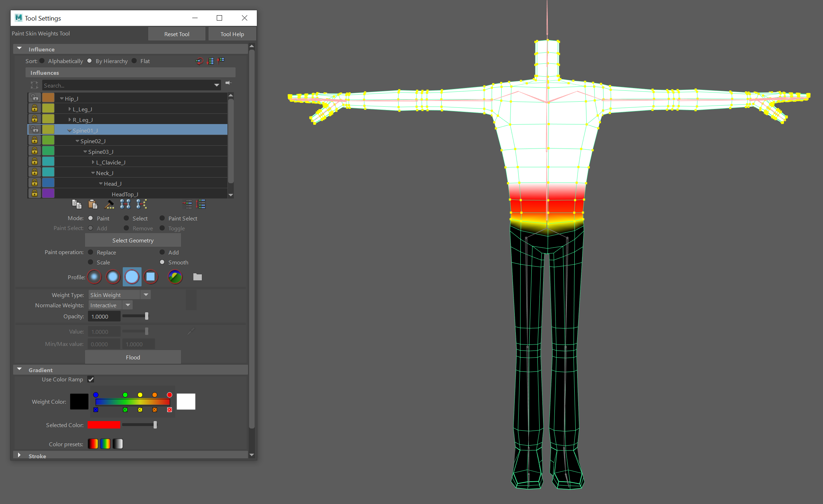Image resolution: width=823 pixels, height=504 pixels.
Task: Click the Copy weights icon
Action: (77, 204)
